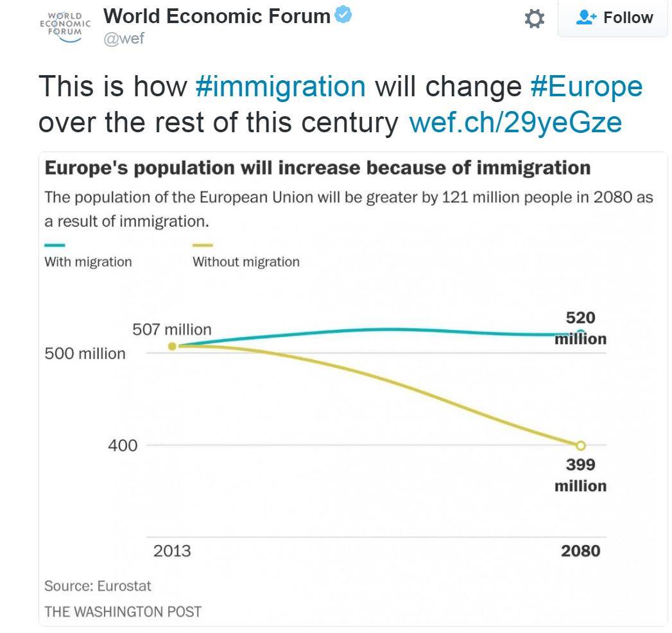
Task: Click the Without migration legend label
Action: click(x=246, y=262)
